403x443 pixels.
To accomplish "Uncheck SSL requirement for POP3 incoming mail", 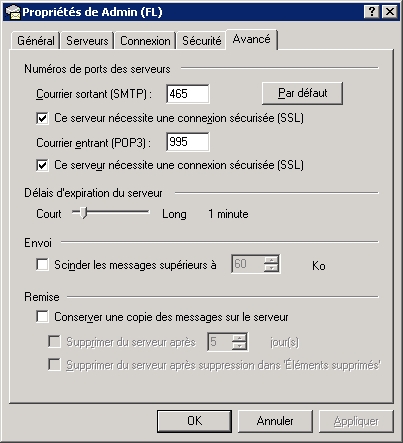I will 42,165.
